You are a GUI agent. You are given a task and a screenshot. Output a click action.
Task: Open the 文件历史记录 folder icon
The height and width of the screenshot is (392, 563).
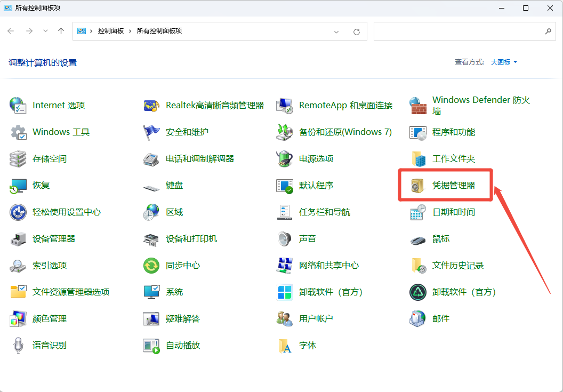pos(418,266)
